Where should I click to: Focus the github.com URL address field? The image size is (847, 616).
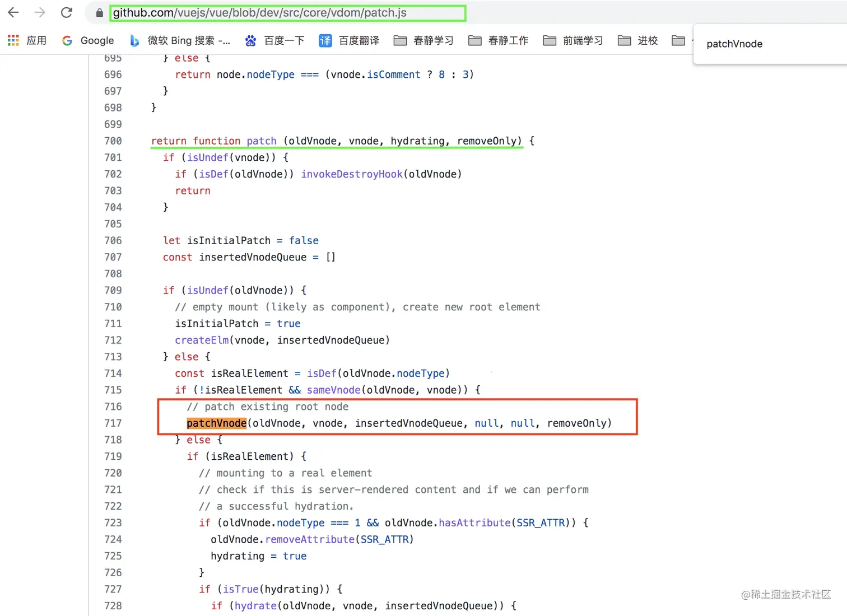tap(288, 13)
